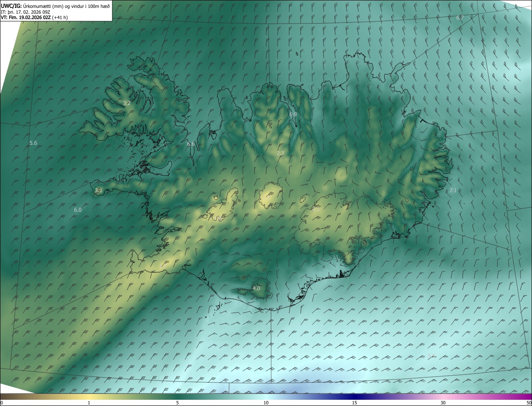This screenshot has height=406, width=532.
Task: Select the 15 tick on the colour scale
Action: point(355,403)
